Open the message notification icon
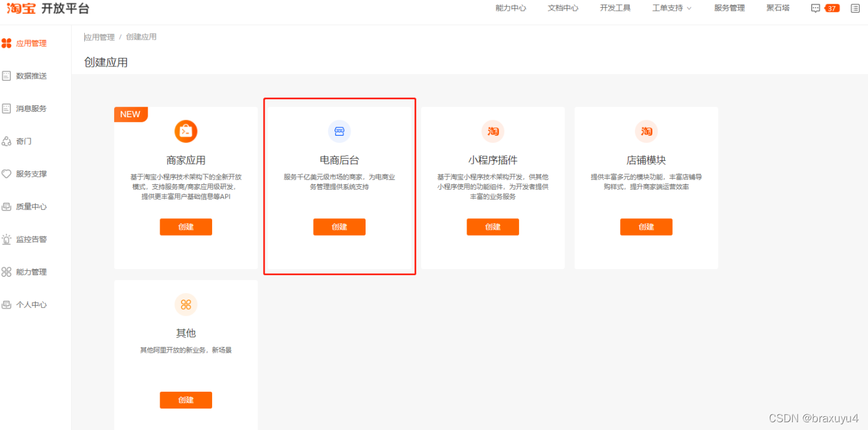 pyautogui.click(x=815, y=8)
